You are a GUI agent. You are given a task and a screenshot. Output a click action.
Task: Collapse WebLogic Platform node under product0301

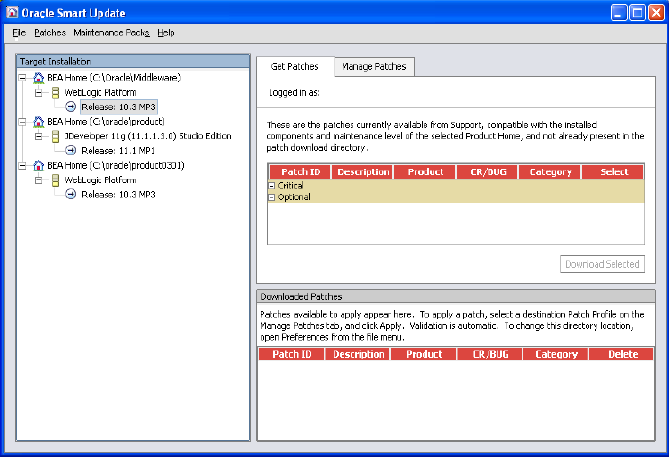(38, 180)
